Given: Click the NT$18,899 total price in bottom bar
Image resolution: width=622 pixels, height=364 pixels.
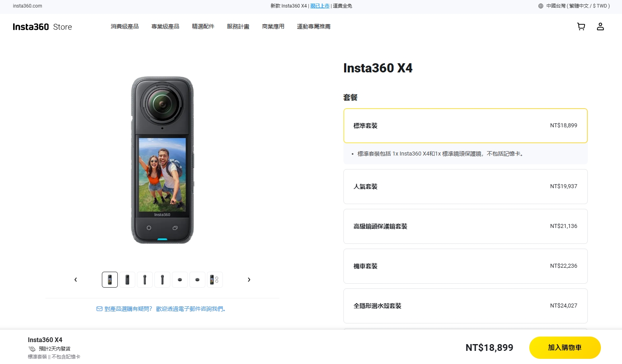Looking at the screenshot, I should (x=489, y=348).
